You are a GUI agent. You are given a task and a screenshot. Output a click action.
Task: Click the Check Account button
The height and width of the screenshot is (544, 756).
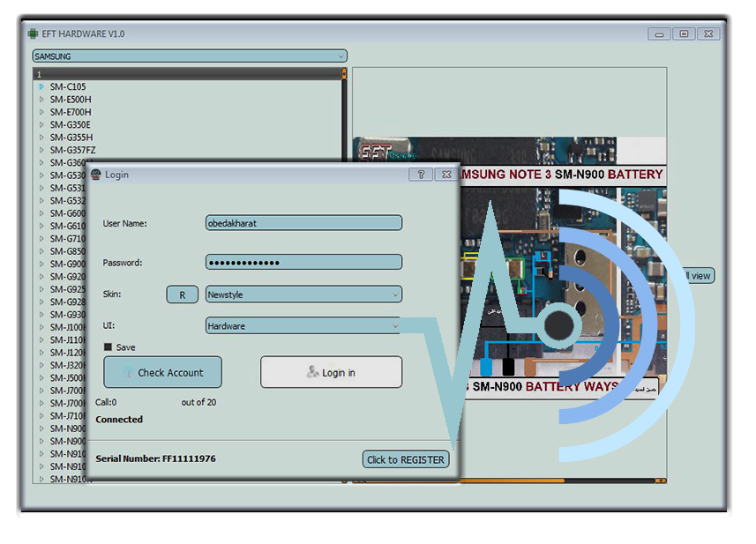coord(163,372)
